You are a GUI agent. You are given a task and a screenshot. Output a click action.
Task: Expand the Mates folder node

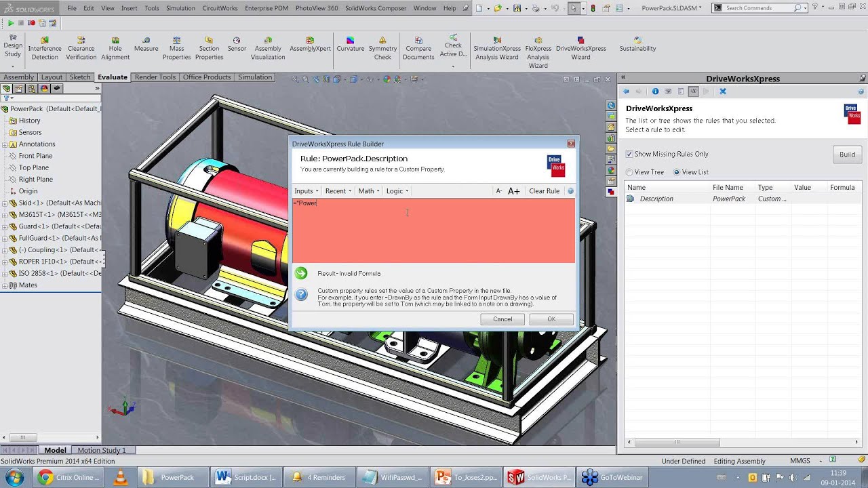tap(5, 285)
